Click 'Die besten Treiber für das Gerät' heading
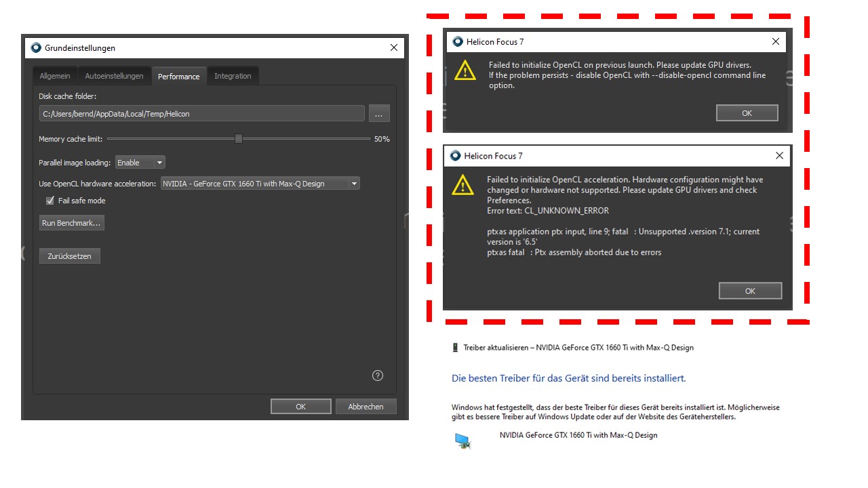The width and height of the screenshot is (868, 488). (x=568, y=378)
